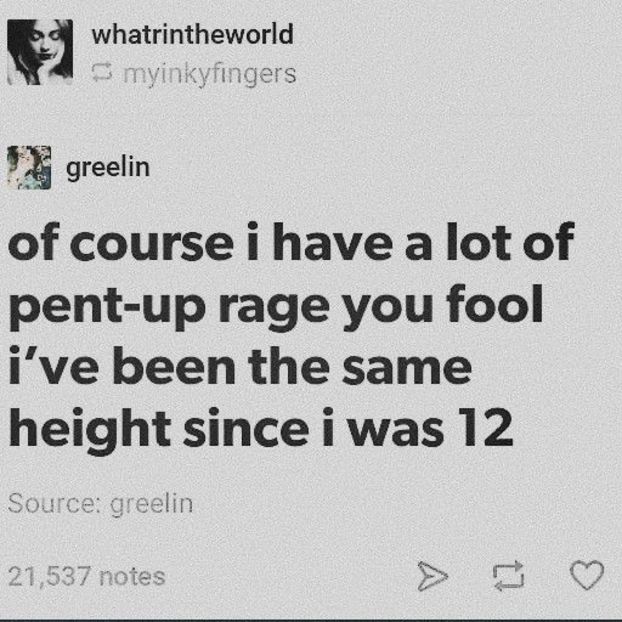Viewport: 622px width, 622px height.
Task: Click the text line 'pent-up rage you fool'
Action: (276, 307)
